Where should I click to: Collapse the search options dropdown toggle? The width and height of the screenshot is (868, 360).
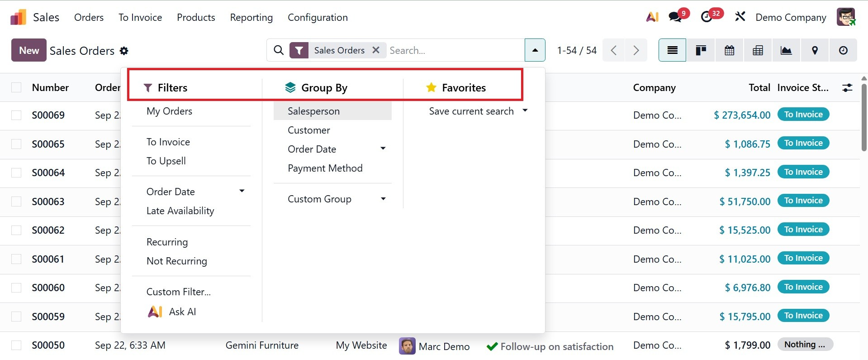click(535, 50)
